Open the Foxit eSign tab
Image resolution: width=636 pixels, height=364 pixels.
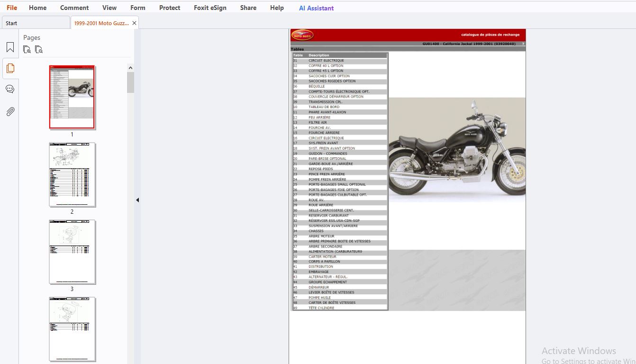(x=210, y=8)
